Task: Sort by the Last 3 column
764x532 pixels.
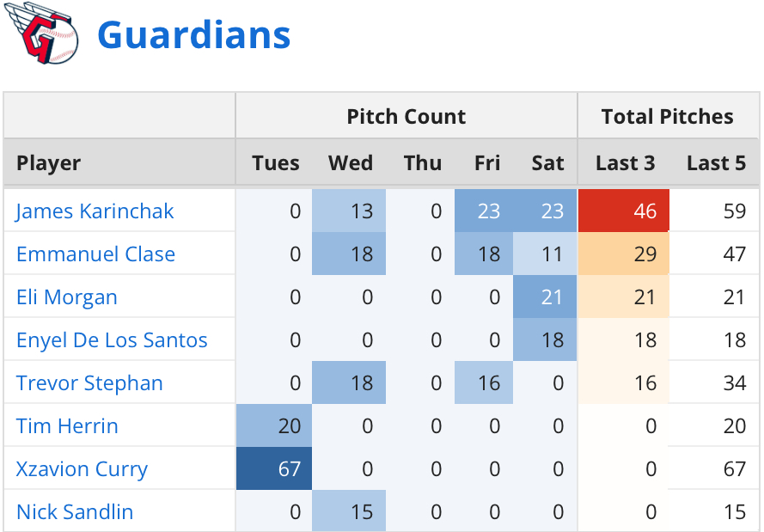Action: [x=625, y=163]
